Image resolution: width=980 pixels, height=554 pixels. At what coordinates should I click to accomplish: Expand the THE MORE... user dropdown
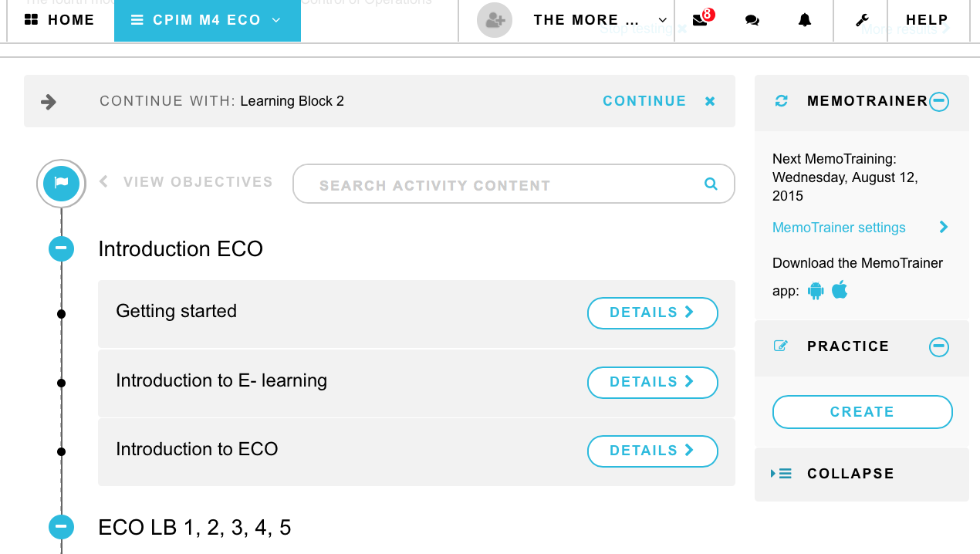pyautogui.click(x=600, y=20)
